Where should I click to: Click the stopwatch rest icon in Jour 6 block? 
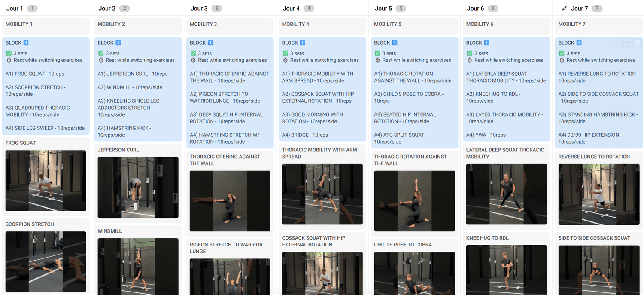[469, 60]
